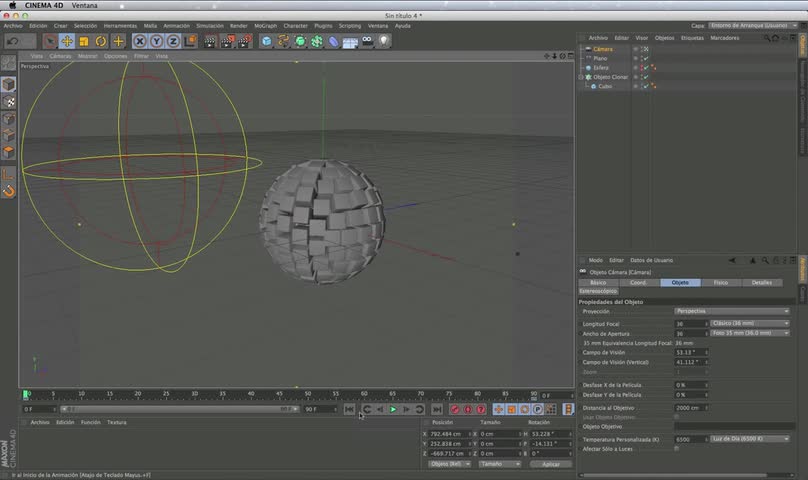Screen dimensions: 808x480
Task: Go to start of animation
Action: pos(349,409)
